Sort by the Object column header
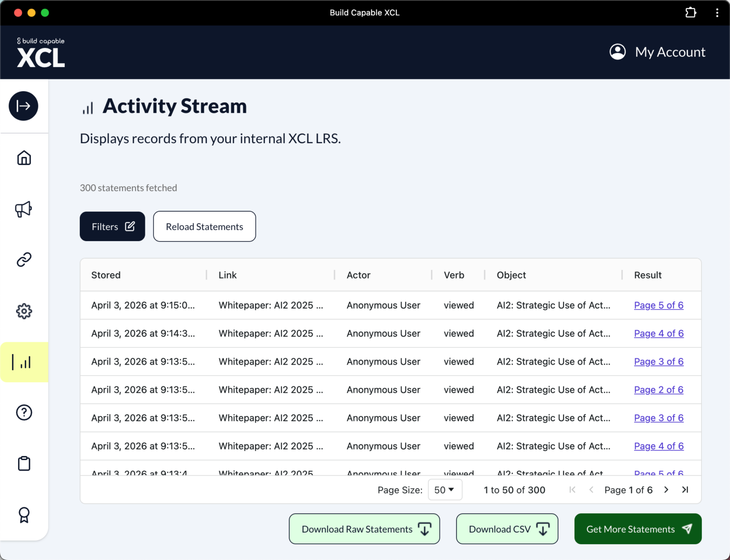The width and height of the screenshot is (730, 560). [511, 275]
